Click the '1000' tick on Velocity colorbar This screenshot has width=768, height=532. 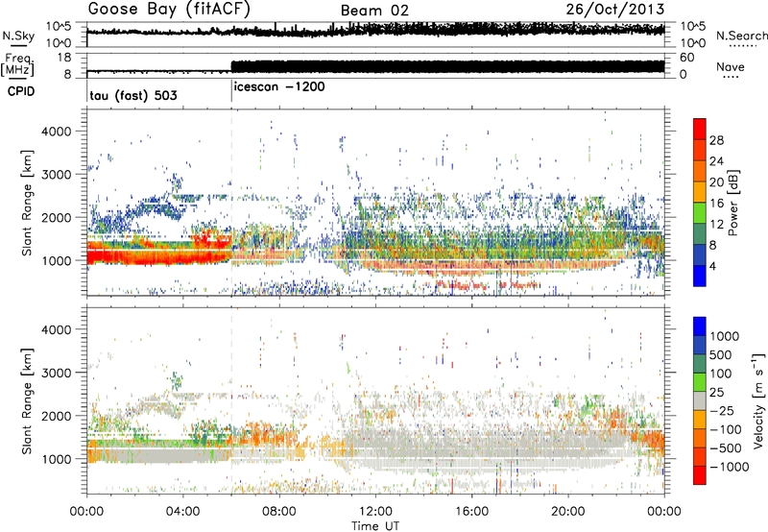click(x=724, y=336)
